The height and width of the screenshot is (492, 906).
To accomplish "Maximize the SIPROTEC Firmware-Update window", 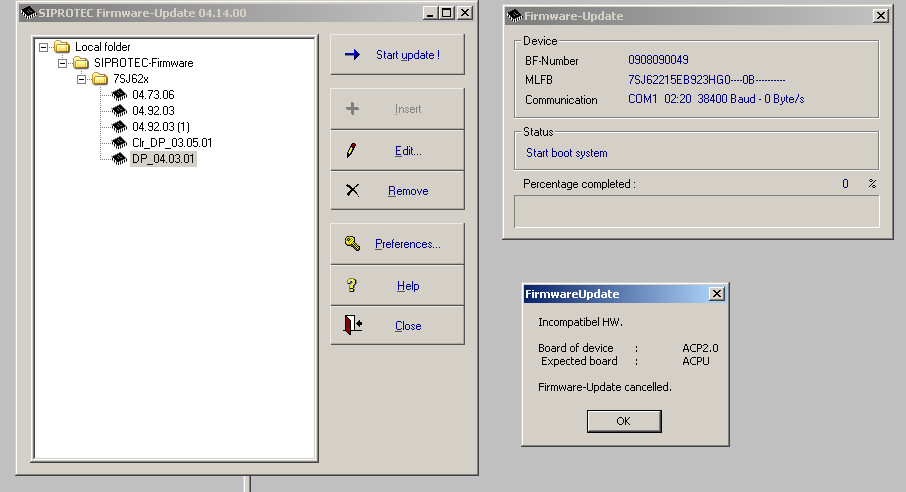I will click(x=447, y=13).
